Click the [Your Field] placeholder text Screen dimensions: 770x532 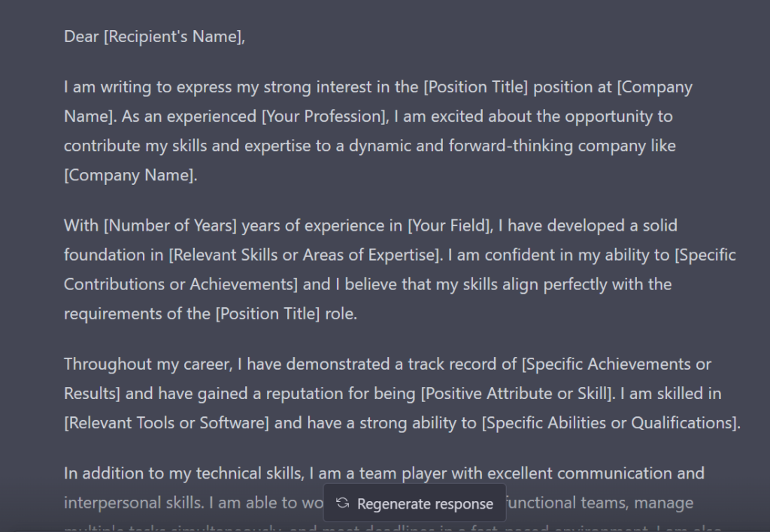[x=450, y=225]
